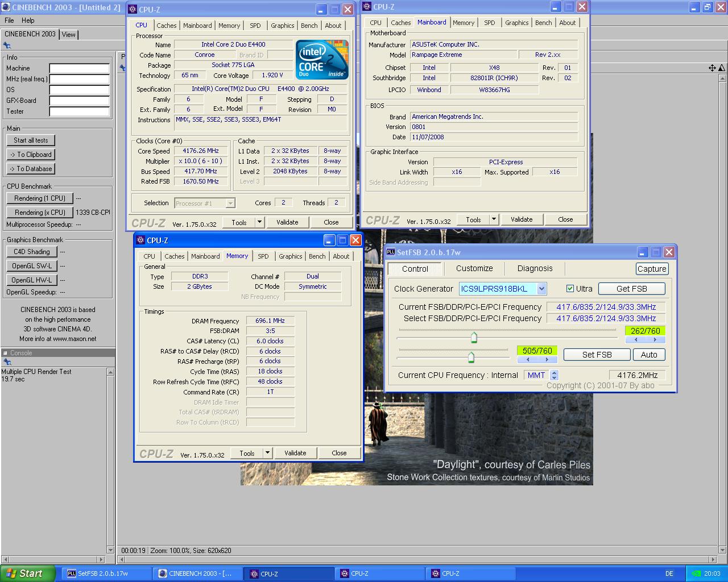Click taskbar clock showing 20:03

[712, 573]
